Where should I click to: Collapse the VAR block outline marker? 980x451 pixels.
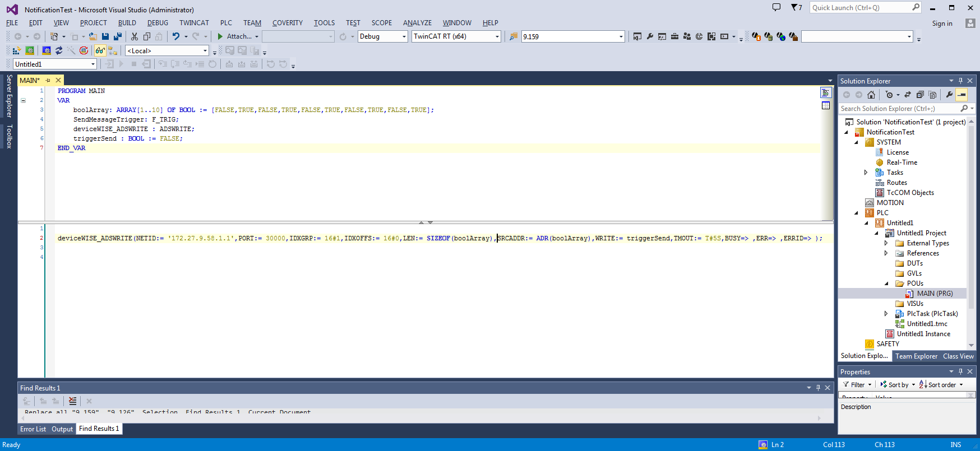(x=24, y=100)
